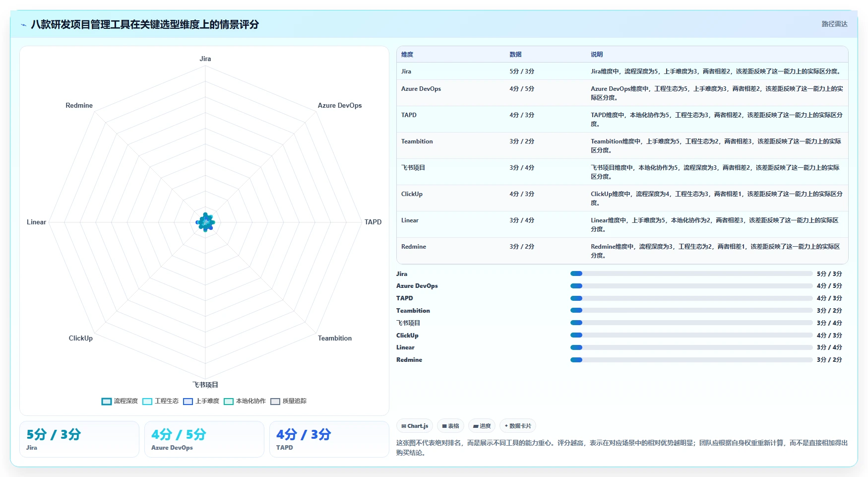Click the TAPD progress bar

pos(691,298)
